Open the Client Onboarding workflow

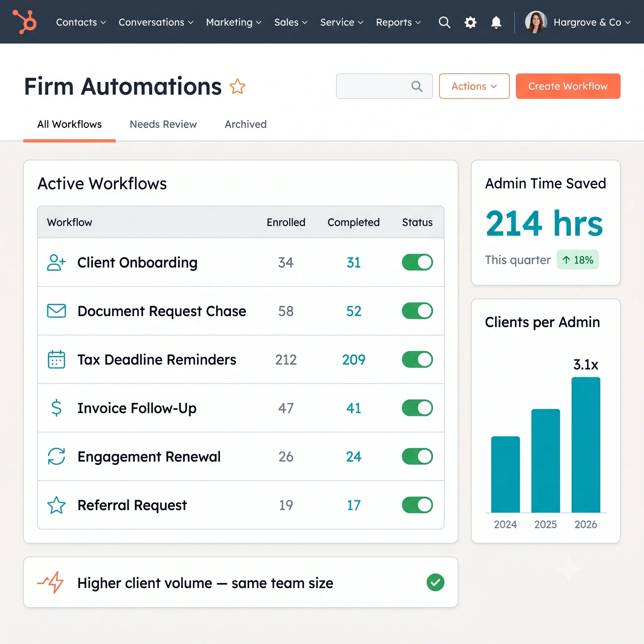pos(137,263)
